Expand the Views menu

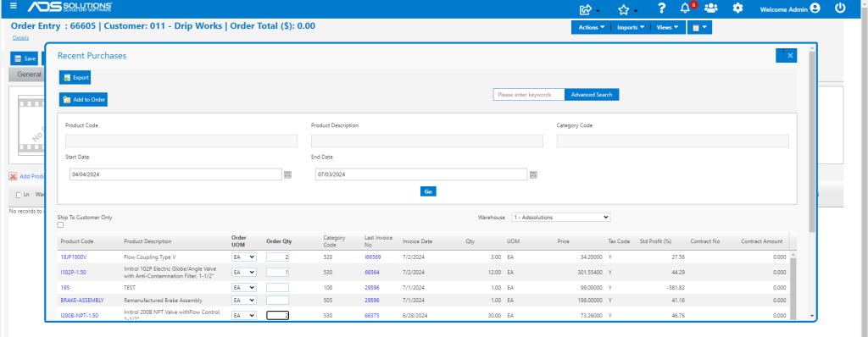tap(668, 27)
